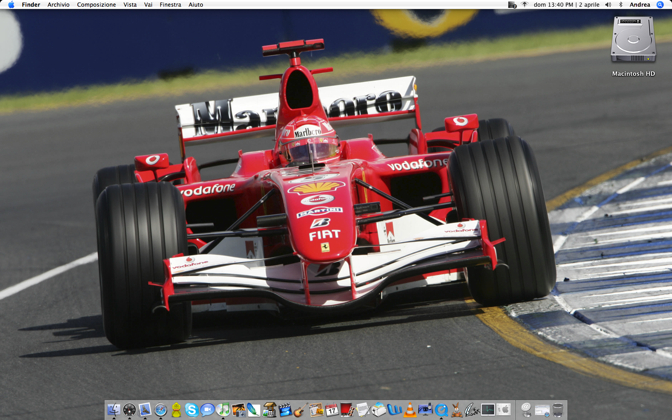Select the Macintosh HD label text

coord(633,73)
